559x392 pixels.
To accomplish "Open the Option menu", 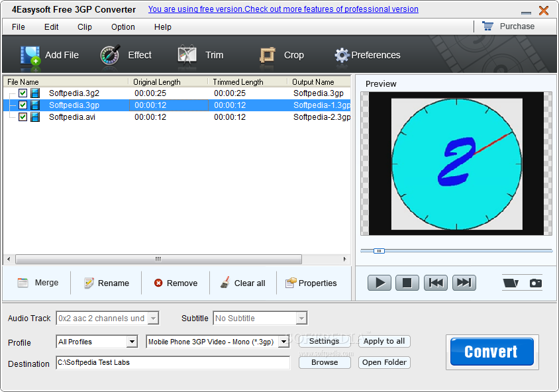I will coord(123,26).
